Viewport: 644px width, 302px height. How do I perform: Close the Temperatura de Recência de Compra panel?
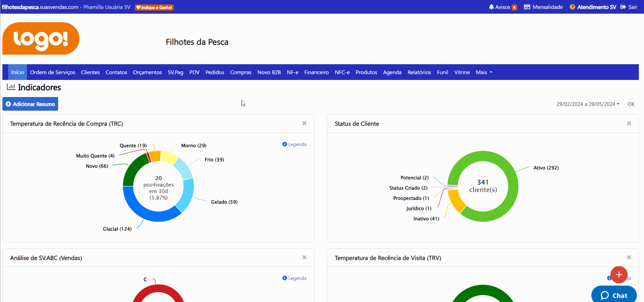pos(304,123)
